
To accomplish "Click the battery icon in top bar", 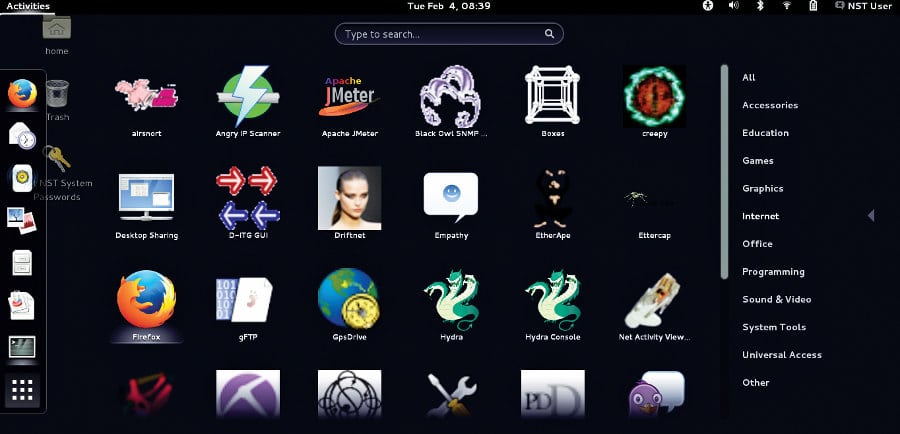I will pos(813,6).
